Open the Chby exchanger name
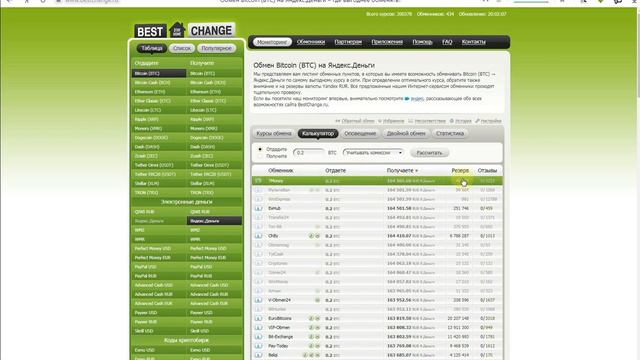 coord(273,236)
